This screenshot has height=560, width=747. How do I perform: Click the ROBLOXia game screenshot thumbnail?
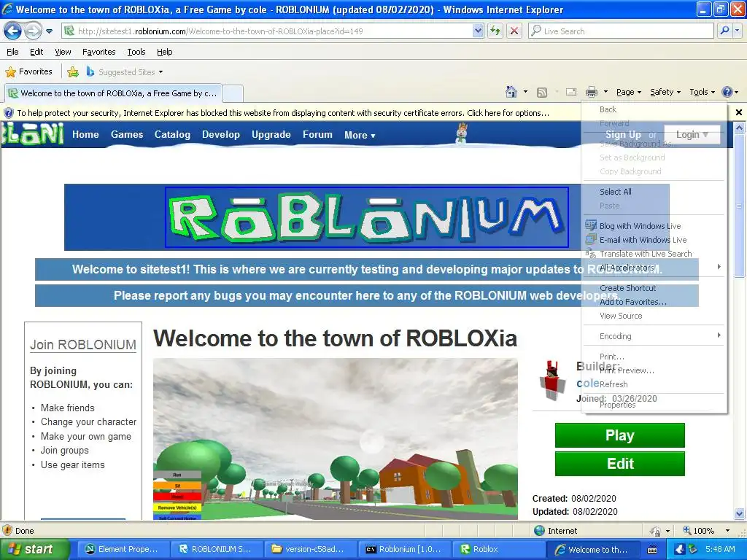(x=336, y=438)
